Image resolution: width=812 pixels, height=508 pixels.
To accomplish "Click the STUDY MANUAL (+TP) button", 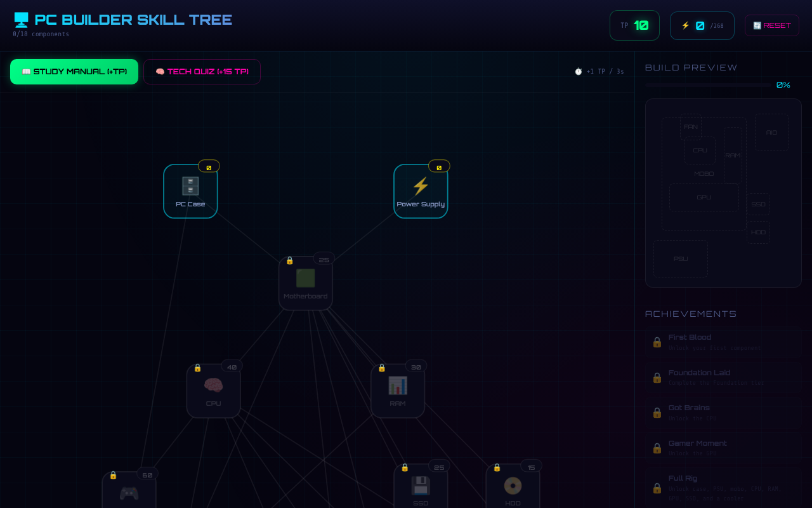I will [x=74, y=72].
